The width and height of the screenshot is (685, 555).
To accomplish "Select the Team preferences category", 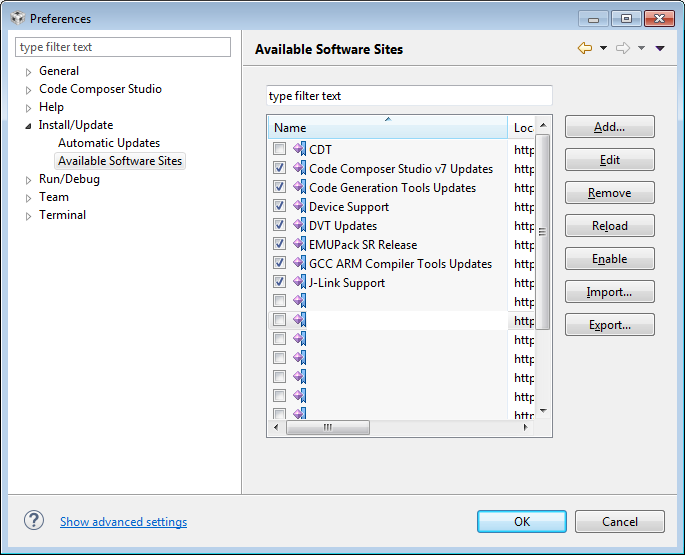I will (x=54, y=197).
